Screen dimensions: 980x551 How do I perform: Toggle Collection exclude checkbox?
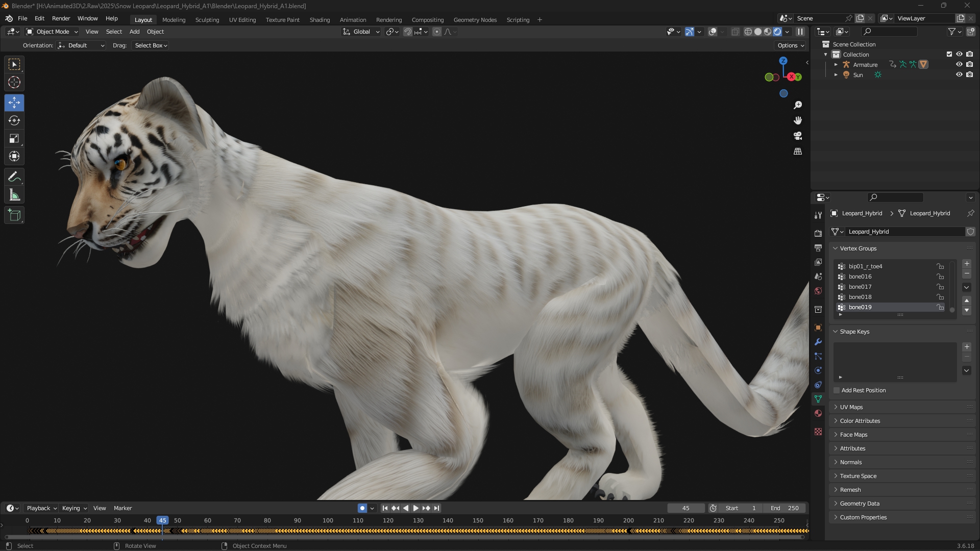click(x=949, y=54)
